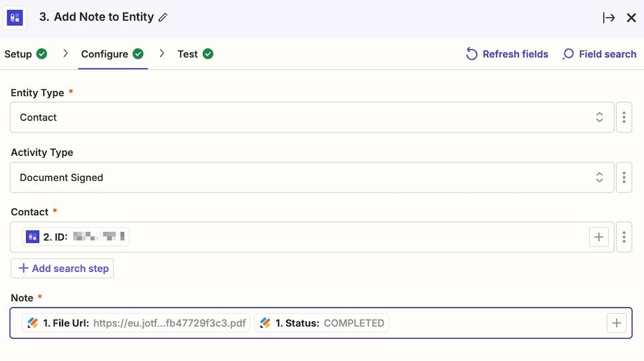The width and height of the screenshot is (644, 361).
Task: Edit step name with pencil icon
Action: point(163,17)
